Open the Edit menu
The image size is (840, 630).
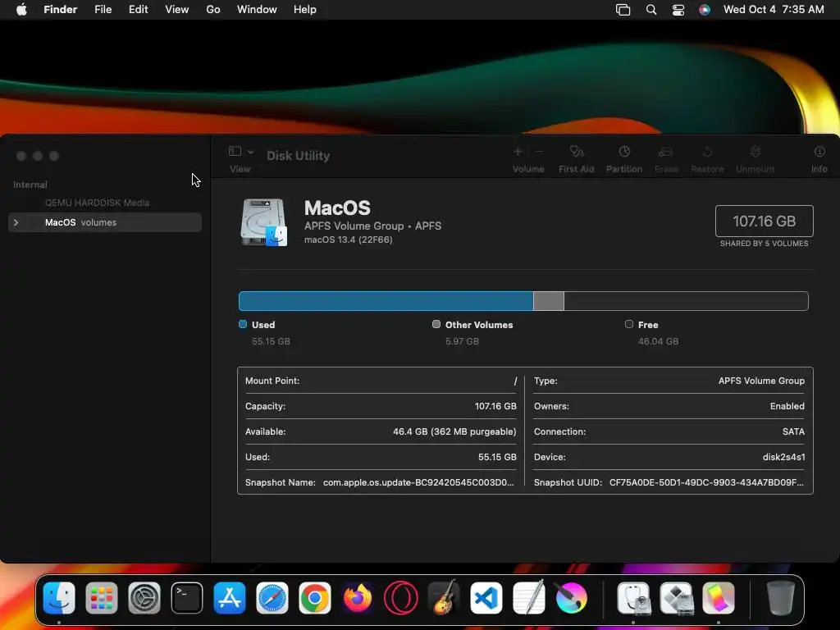[138, 10]
